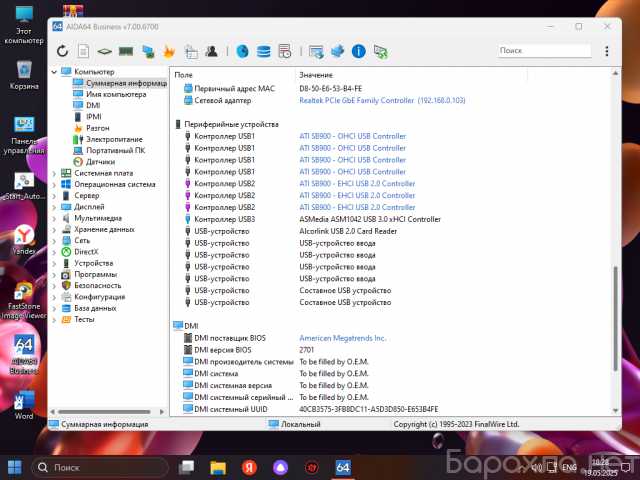Open AIDA64 Business desktop shortcut

tap(24, 355)
